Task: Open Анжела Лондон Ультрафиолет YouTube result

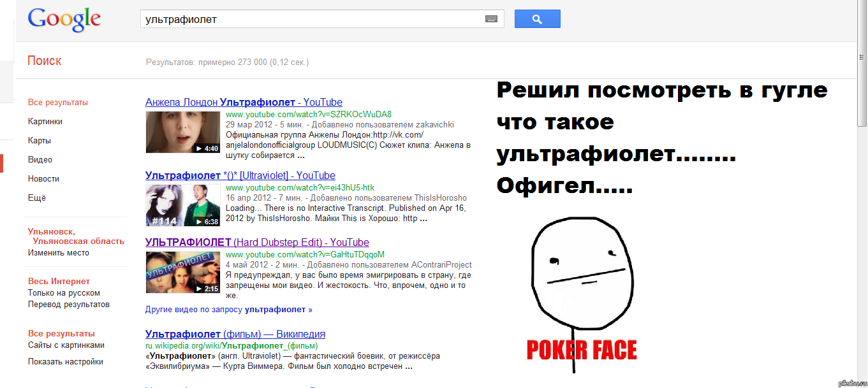Action: pyautogui.click(x=244, y=102)
